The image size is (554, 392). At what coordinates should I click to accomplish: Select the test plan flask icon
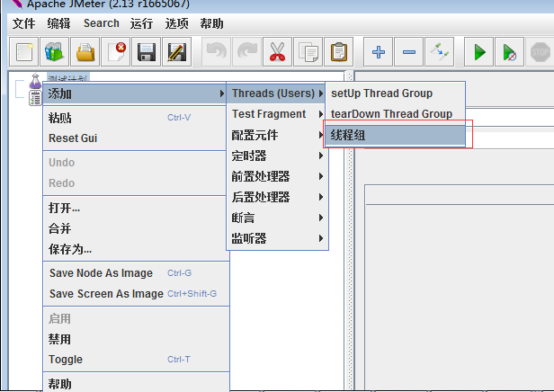point(35,81)
